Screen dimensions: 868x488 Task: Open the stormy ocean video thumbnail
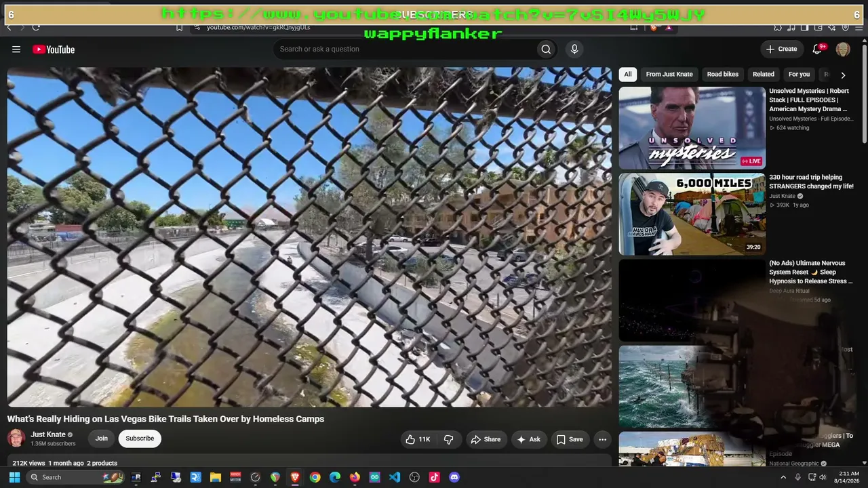692,387
